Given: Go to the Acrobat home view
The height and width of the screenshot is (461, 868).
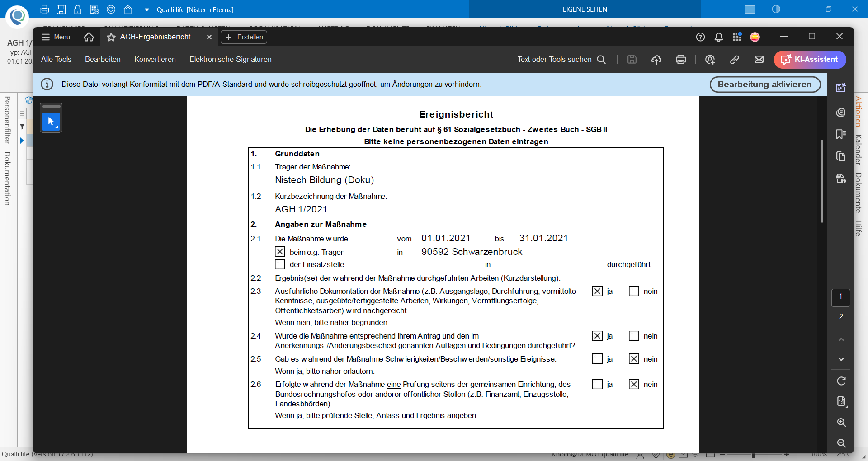Looking at the screenshot, I should tap(89, 37).
